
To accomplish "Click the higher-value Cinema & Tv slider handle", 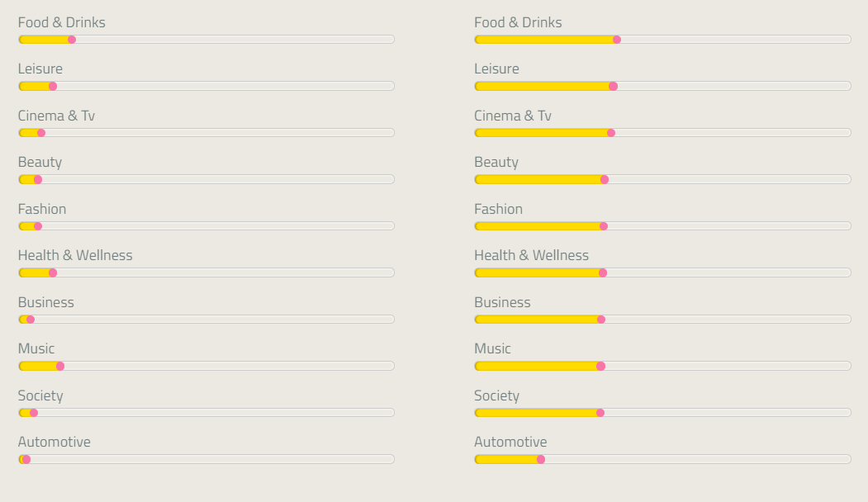I will pos(611,133).
